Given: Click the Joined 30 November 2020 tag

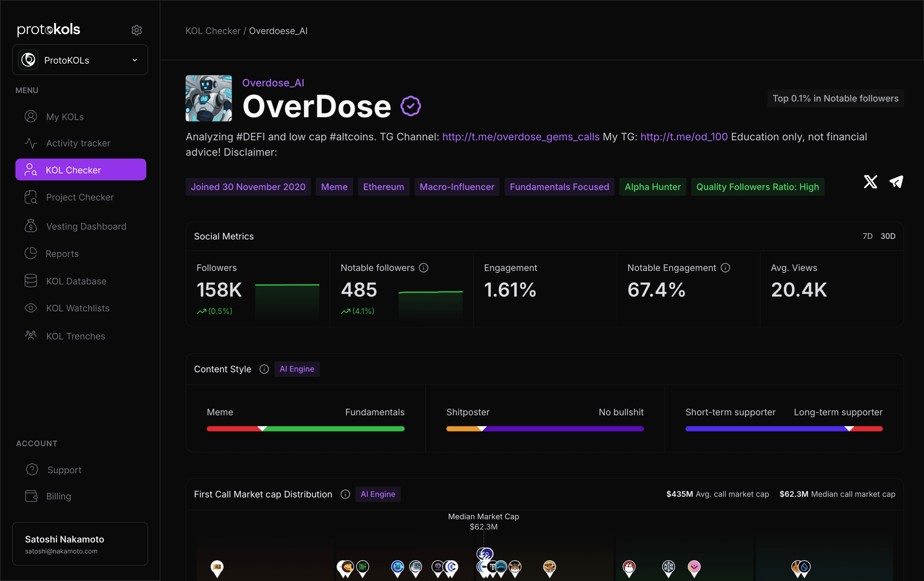Looking at the screenshot, I should coord(248,186).
